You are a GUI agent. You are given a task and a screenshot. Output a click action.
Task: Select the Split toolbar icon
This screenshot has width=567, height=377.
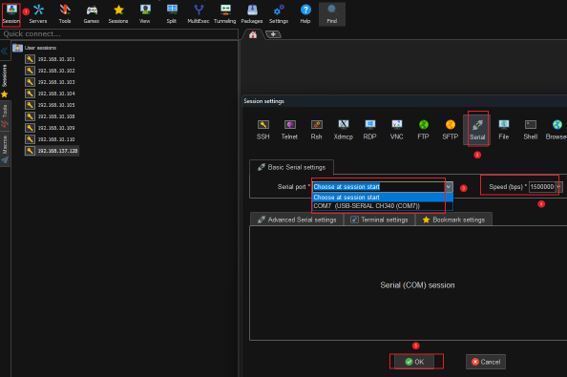coord(172,14)
